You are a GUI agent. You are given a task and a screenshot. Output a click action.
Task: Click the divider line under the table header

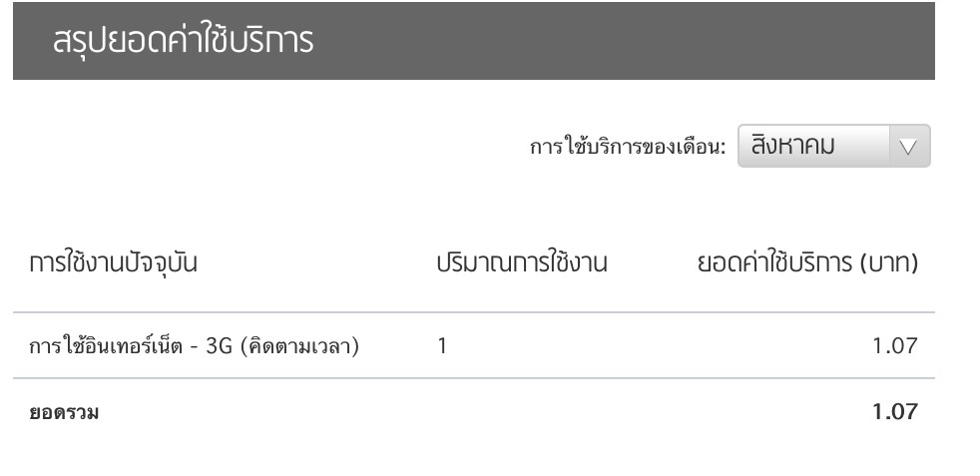474,311
